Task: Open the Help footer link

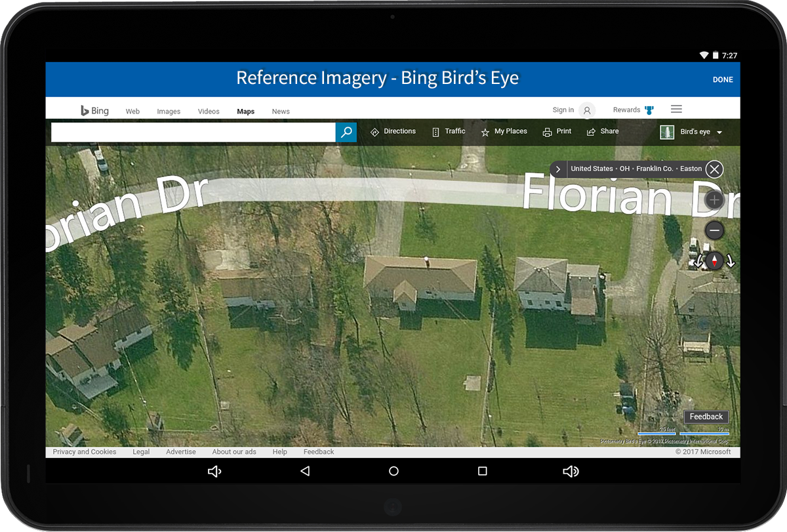Action: 280,452
